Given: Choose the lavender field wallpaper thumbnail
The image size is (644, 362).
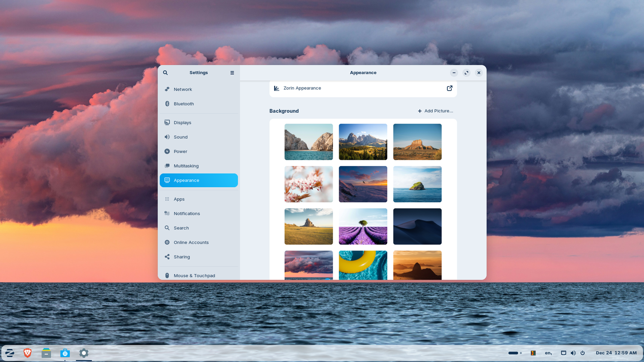Looking at the screenshot, I should coord(363,226).
